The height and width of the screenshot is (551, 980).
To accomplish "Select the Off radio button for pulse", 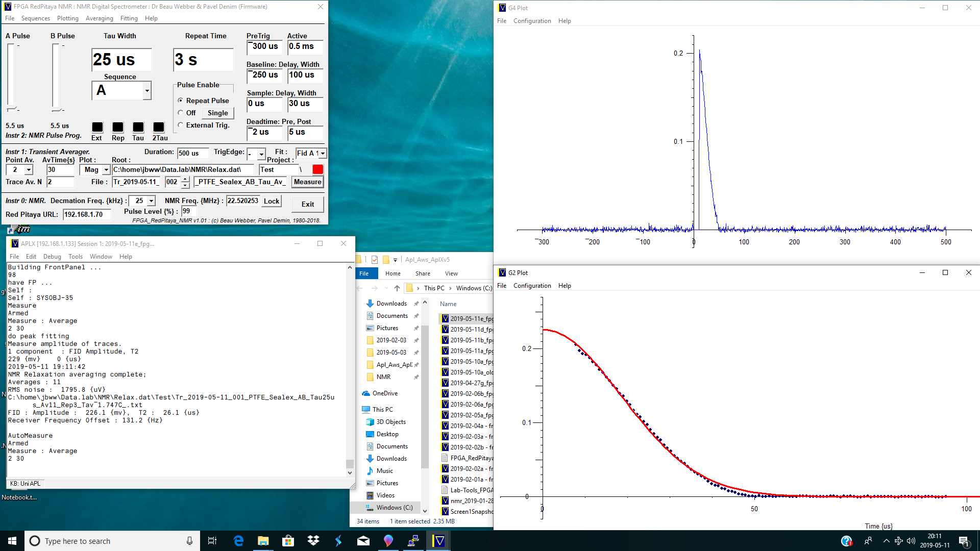I will click(180, 112).
